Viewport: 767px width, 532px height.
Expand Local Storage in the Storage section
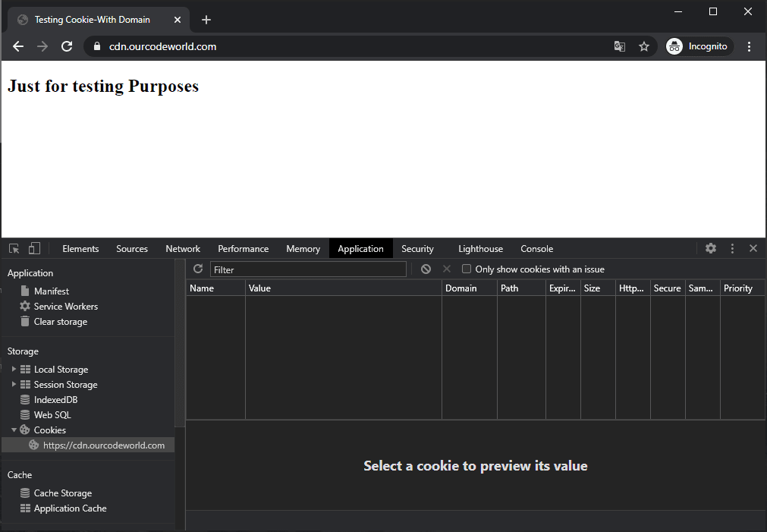tap(14, 369)
